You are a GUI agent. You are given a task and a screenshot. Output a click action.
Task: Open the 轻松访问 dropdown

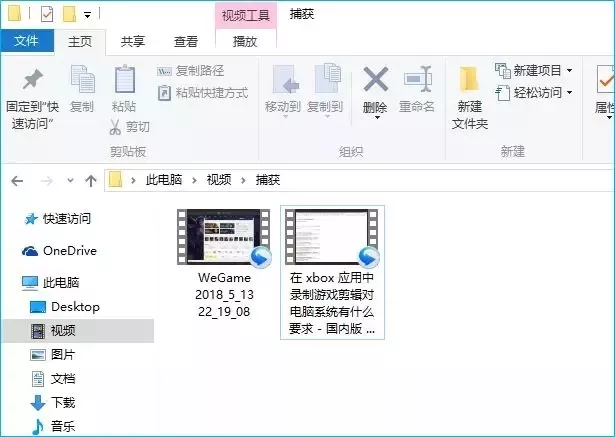(x=536, y=93)
